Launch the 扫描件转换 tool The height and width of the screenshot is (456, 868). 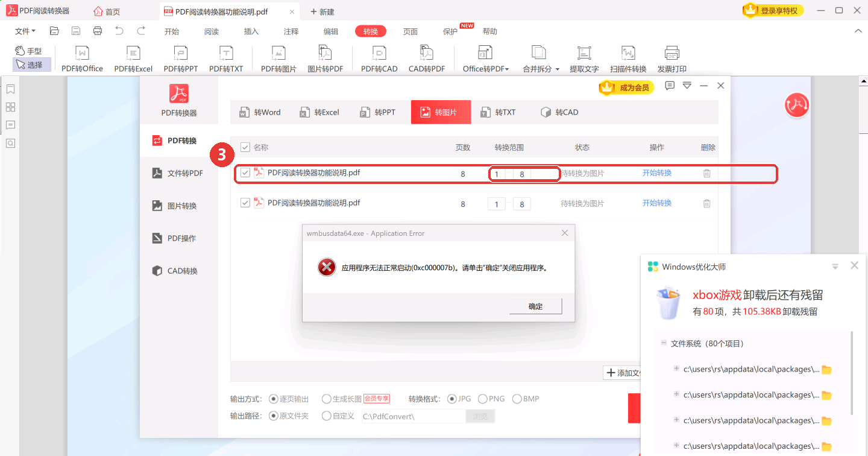pos(628,59)
